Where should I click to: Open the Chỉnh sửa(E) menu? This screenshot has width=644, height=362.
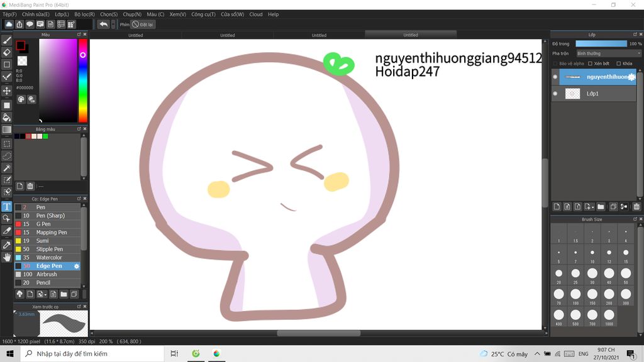point(36,14)
